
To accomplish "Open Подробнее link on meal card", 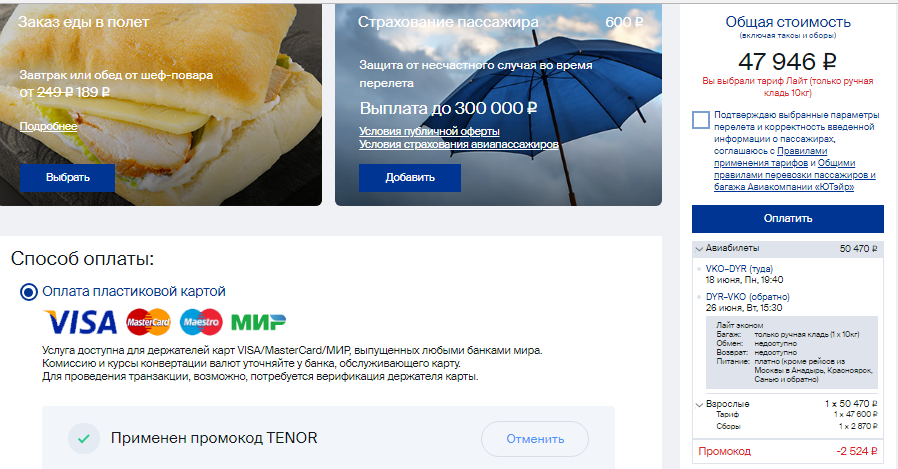I will coord(48,127).
